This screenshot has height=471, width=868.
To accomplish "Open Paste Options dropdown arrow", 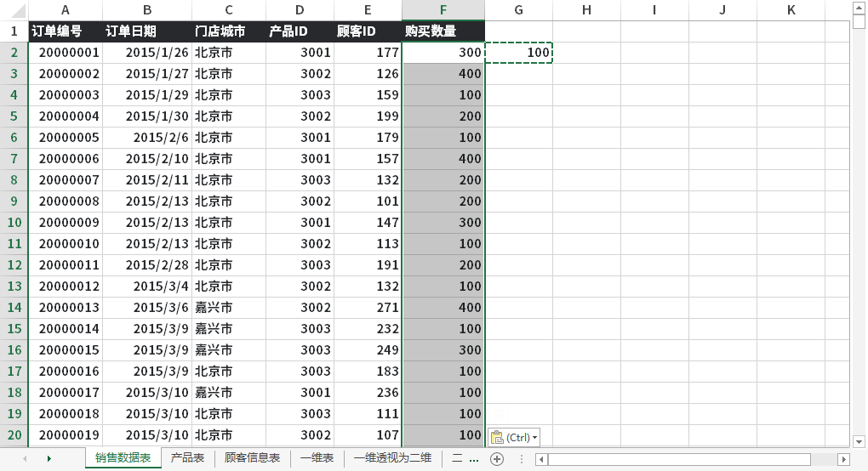I will [534, 437].
